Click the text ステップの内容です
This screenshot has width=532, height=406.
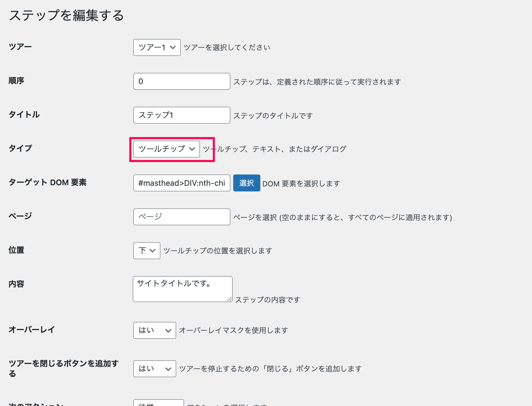267,300
